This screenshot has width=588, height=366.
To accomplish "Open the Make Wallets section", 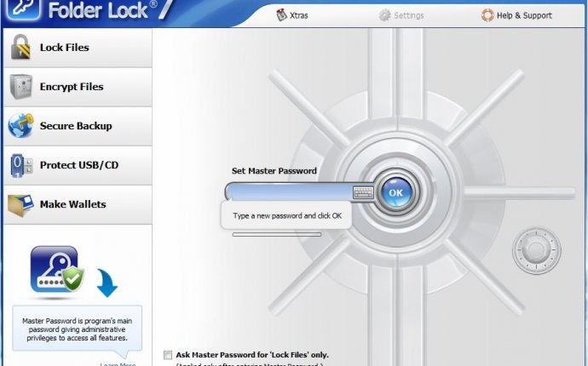I will tap(78, 204).
